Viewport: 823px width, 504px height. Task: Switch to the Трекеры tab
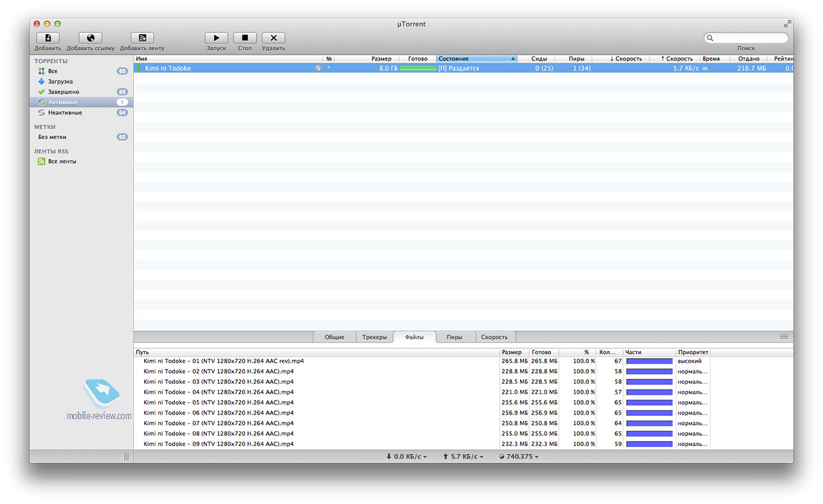tap(374, 337)
